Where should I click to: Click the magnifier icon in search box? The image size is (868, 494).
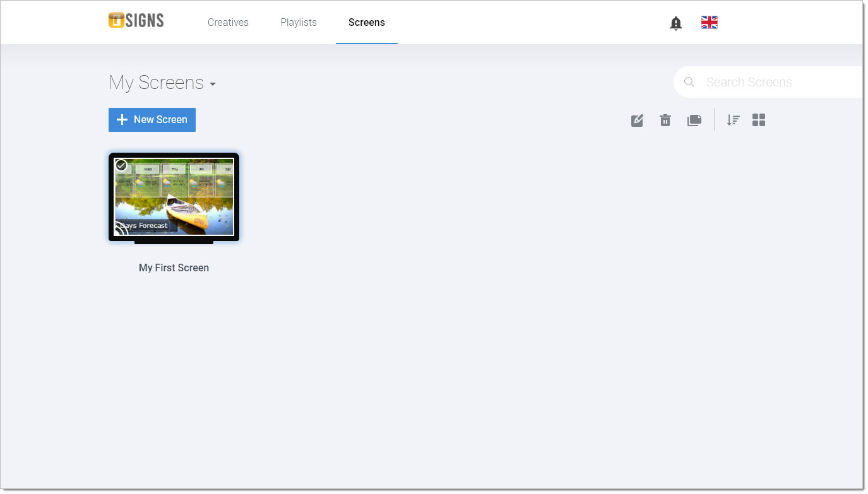(689, 82)
